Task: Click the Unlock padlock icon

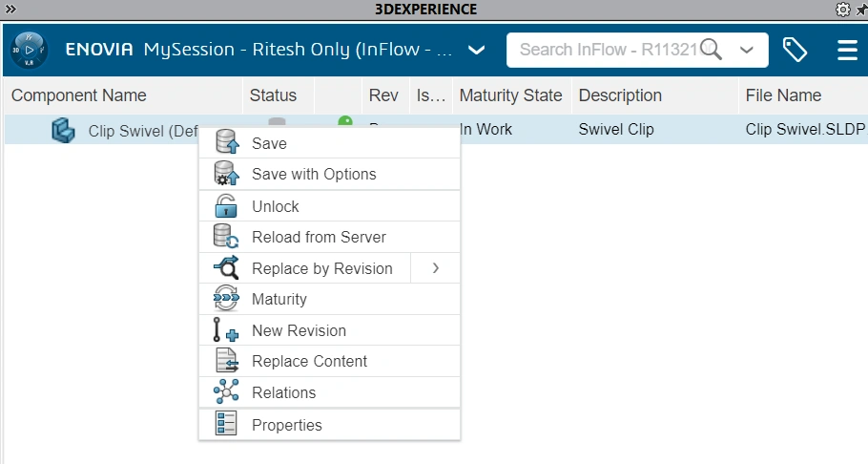Action: pyautogui.click(x=225, y=206)
